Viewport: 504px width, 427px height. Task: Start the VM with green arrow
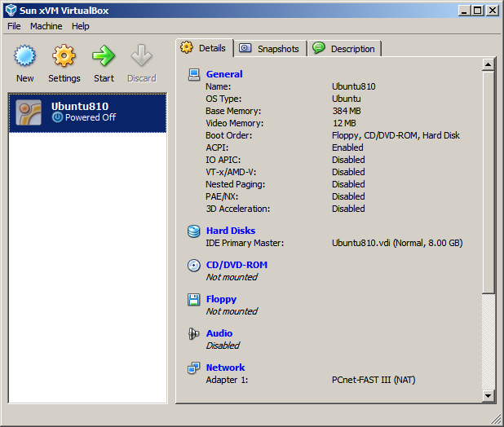104,55
